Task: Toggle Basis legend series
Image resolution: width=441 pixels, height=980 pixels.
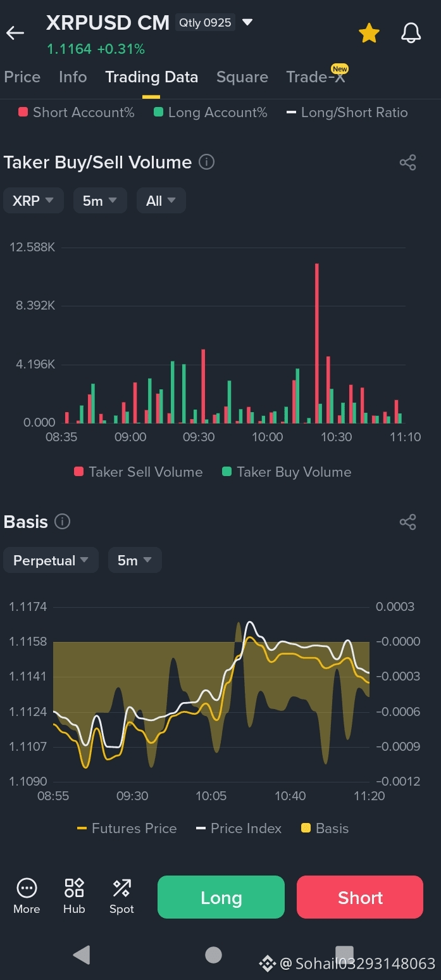Action: (x=325, y=828)
